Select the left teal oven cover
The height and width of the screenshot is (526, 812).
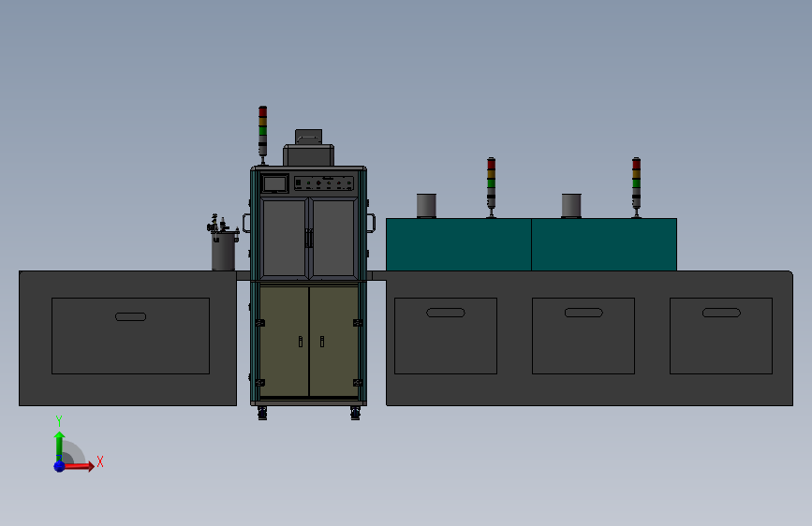tap(459, 244)
